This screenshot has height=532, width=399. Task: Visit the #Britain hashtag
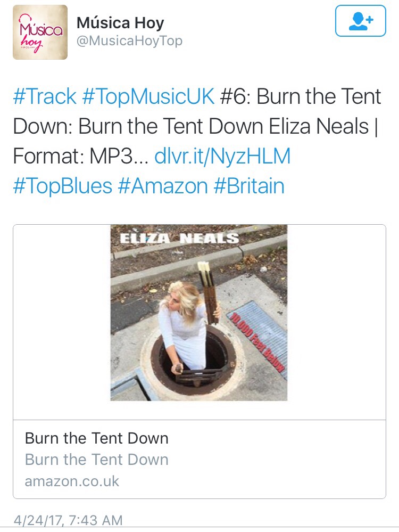coord(249,186)
